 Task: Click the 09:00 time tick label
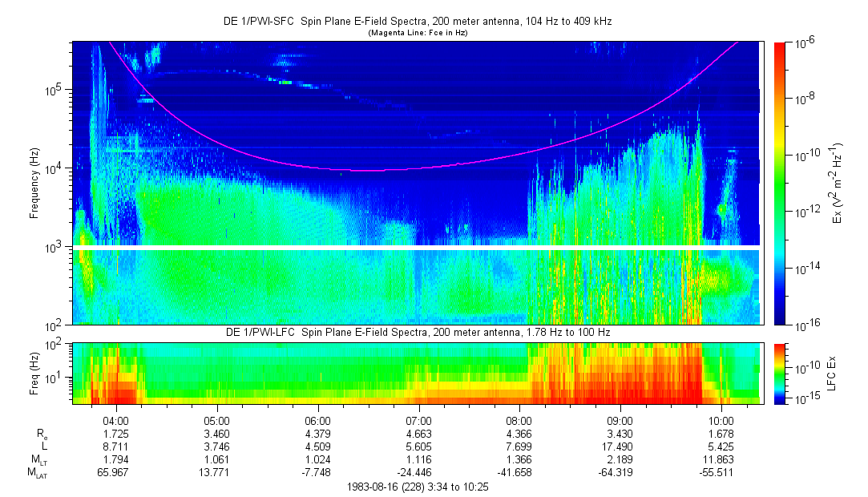(x=620, y=420)
